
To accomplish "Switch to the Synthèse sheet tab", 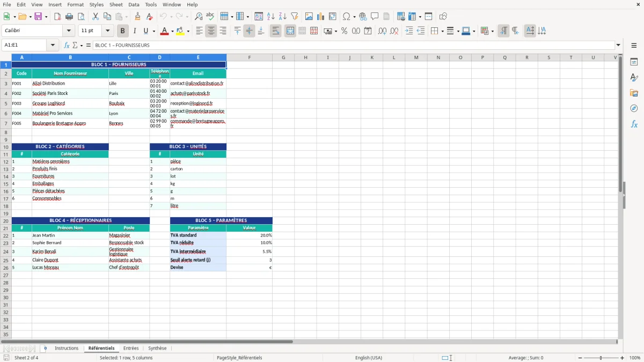I will pyautogui.click(x=157, y=349).
